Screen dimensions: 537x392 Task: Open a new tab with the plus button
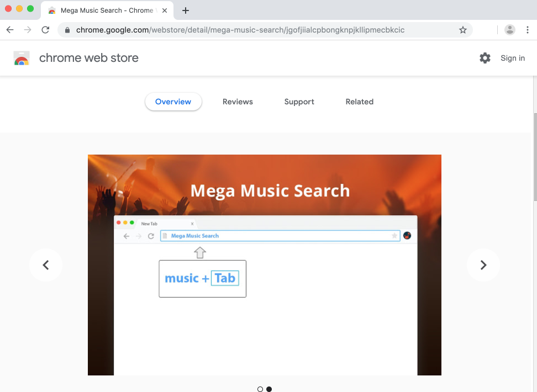point(185,10)
